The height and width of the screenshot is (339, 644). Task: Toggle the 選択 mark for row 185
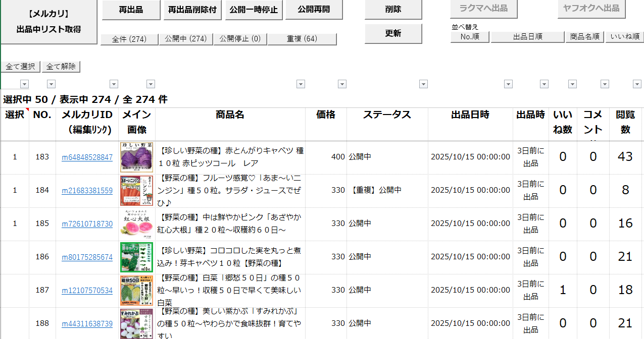pyautogui.click(x=15, y=224)
